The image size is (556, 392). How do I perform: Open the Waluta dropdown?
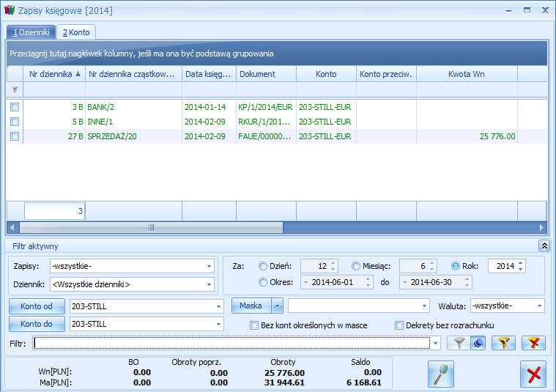539,306
